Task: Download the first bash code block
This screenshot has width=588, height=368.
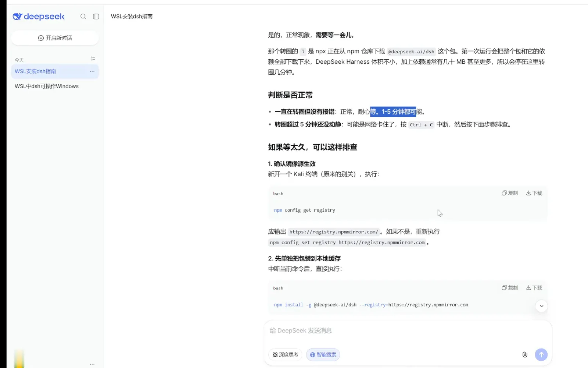Action: 534,193
